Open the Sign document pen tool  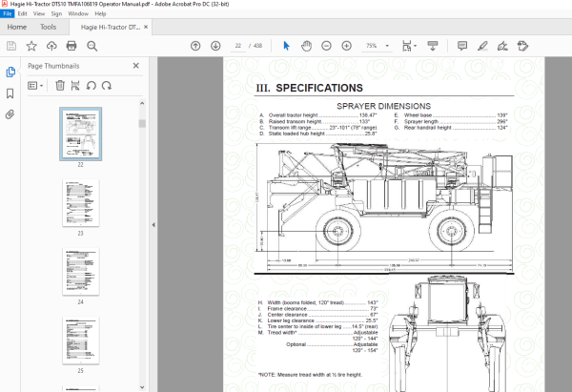click(x=502, y=46)
